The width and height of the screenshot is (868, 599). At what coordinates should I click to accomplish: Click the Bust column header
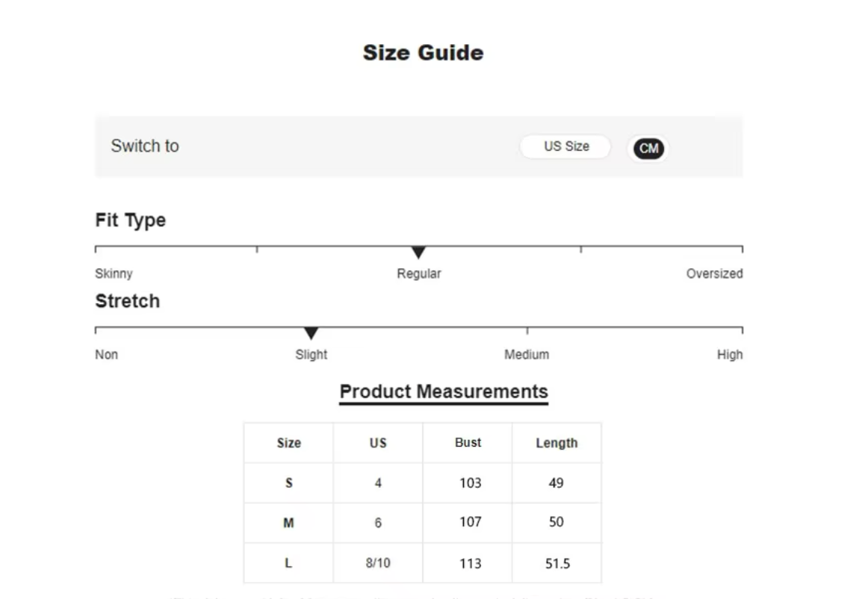pos(468,442)
